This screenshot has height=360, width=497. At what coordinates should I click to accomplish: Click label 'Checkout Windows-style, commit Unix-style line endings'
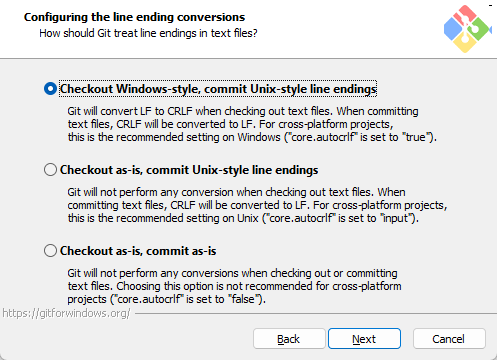tap(218, 89)
